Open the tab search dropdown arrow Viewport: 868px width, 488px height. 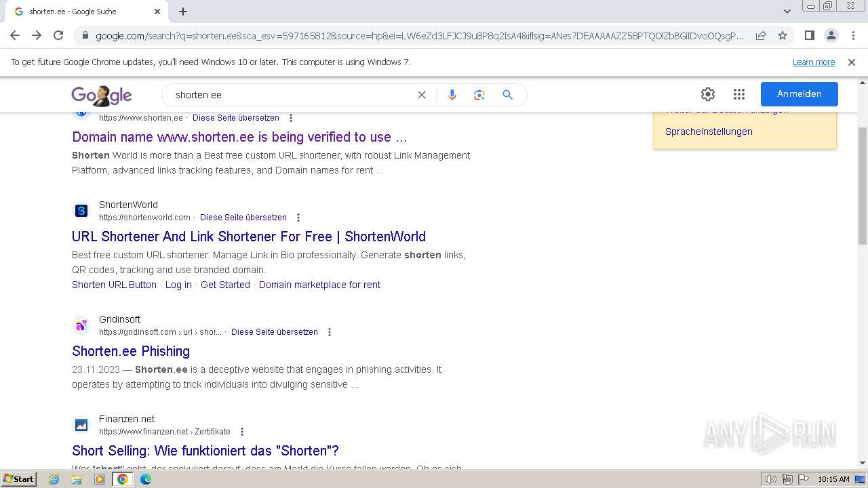pyautogui.click(x=787, y=12)
